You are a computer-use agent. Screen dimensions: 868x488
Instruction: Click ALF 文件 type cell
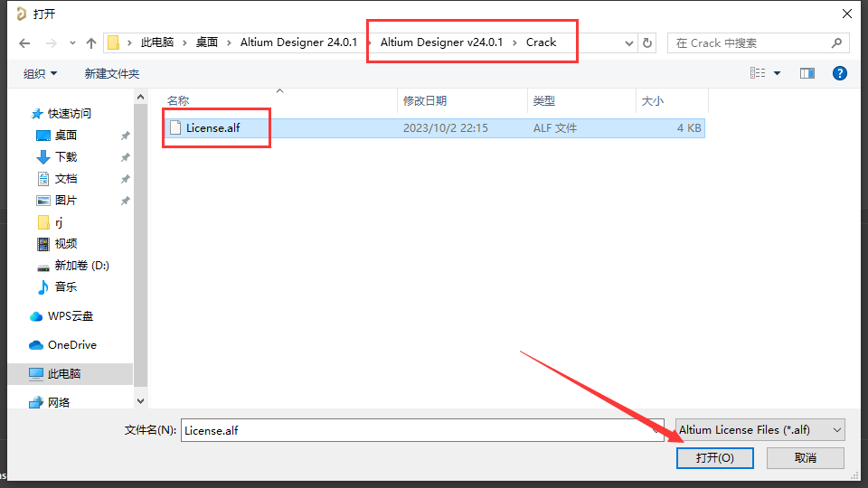pos(555,127)
